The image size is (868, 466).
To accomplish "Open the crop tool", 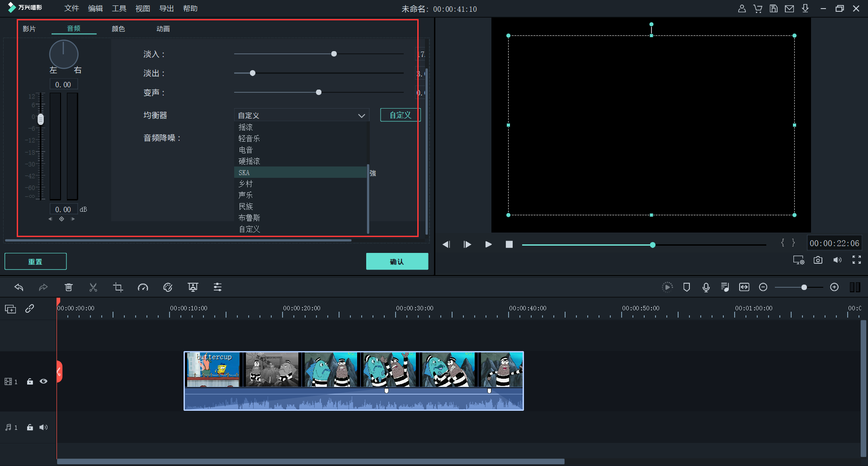I will pos(118,287).
